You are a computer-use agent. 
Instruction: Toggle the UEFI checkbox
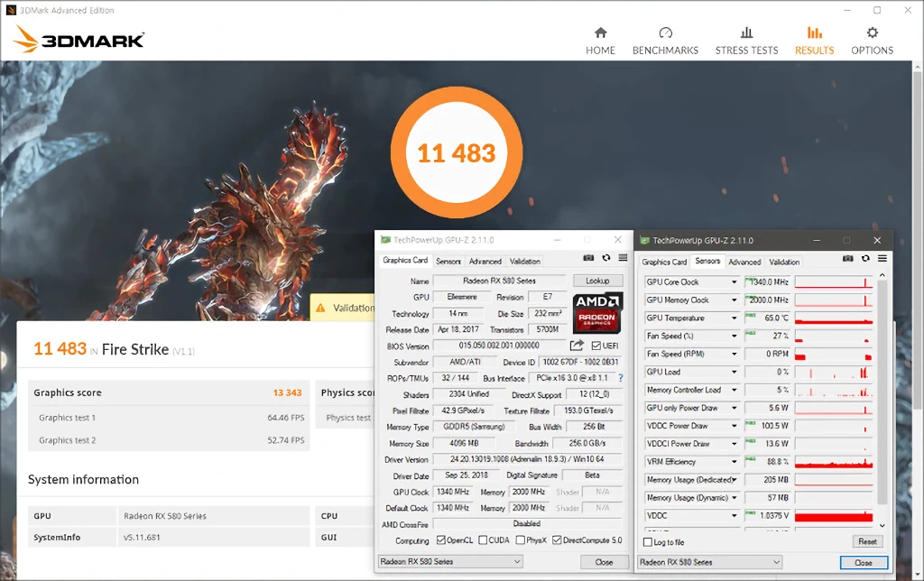[x=596, y=346]
